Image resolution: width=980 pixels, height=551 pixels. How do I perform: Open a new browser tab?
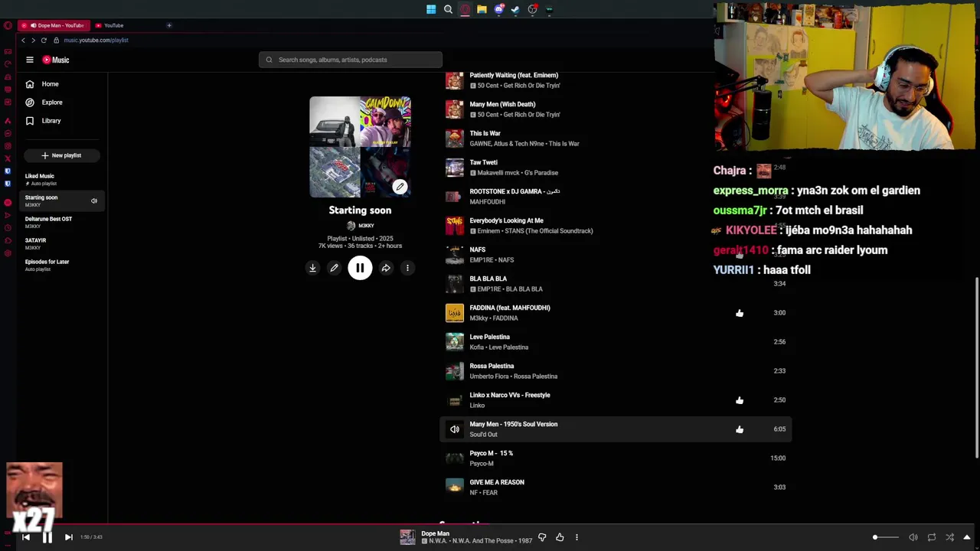point(169,25)
